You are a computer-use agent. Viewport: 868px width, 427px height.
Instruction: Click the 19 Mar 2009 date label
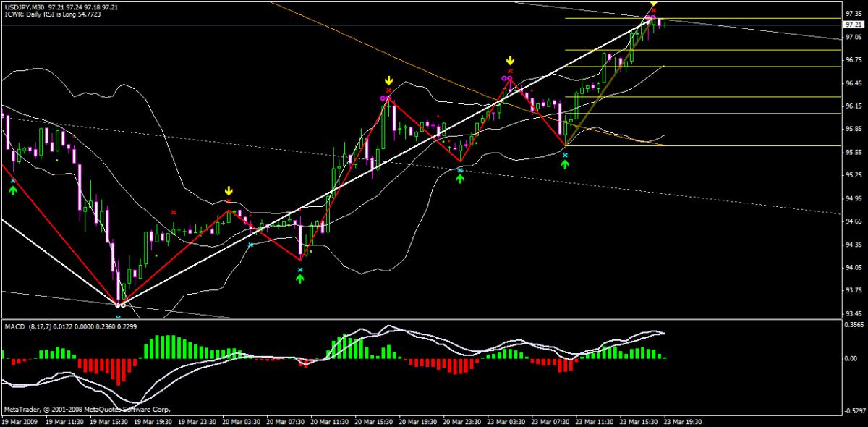[x=21, y=421]
